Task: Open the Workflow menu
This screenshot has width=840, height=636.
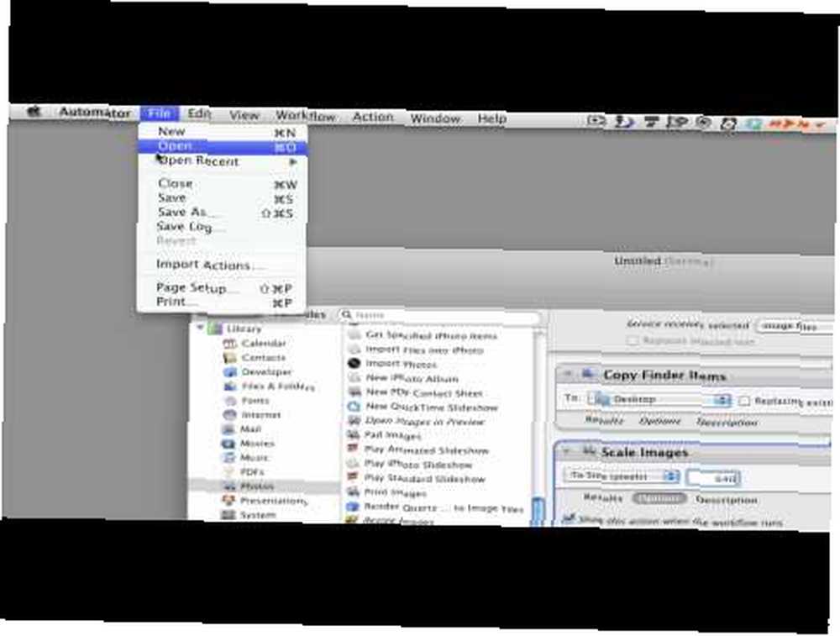Action: [306, 116]
